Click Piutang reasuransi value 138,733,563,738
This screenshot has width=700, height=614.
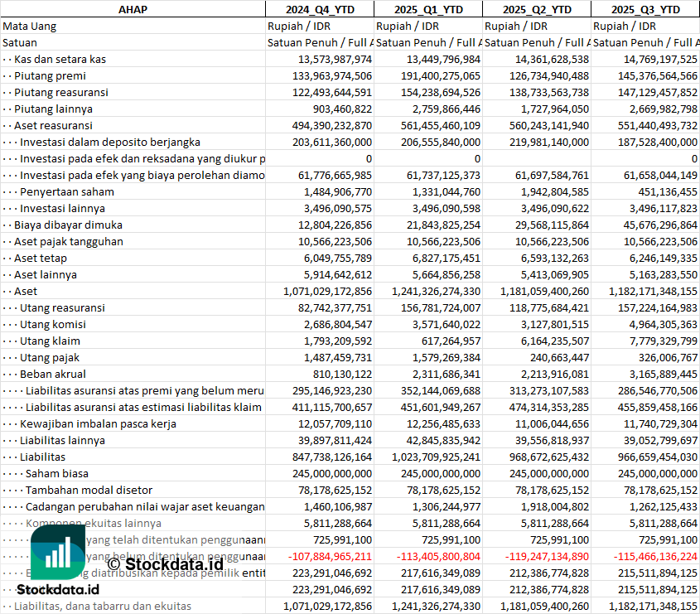pyautogui.click(x=549, y=93)
